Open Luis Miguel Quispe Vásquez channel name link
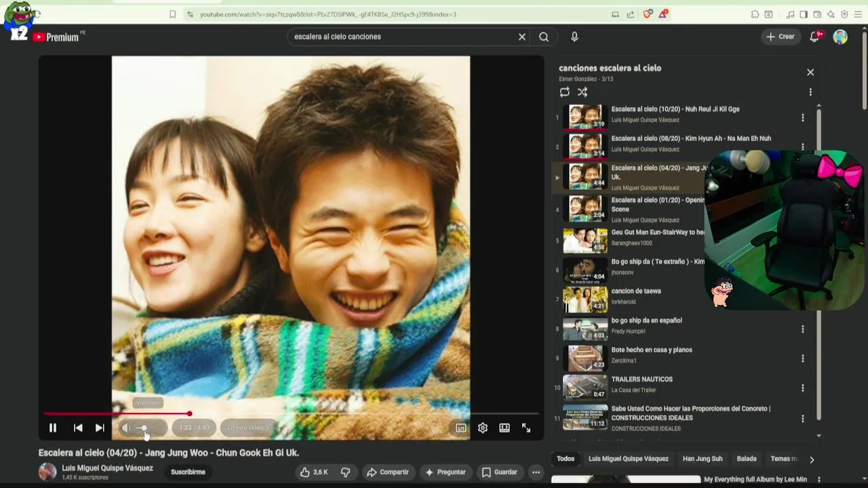 [x=107, y=468]
